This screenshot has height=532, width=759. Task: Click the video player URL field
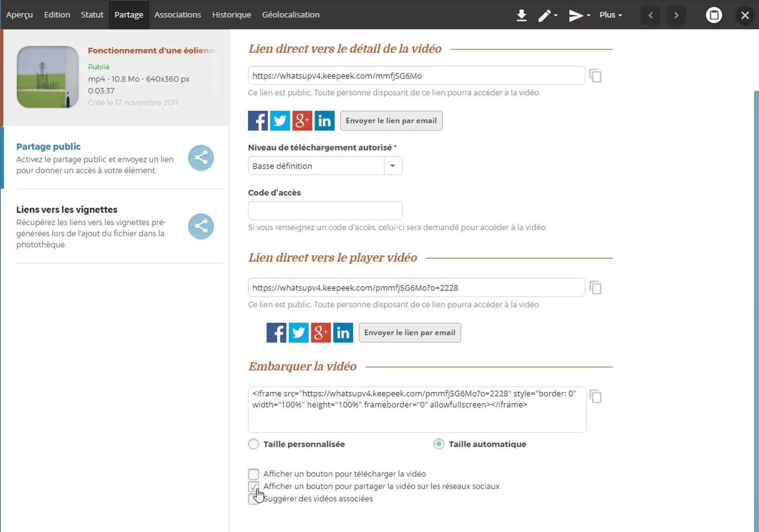[416, 288]
